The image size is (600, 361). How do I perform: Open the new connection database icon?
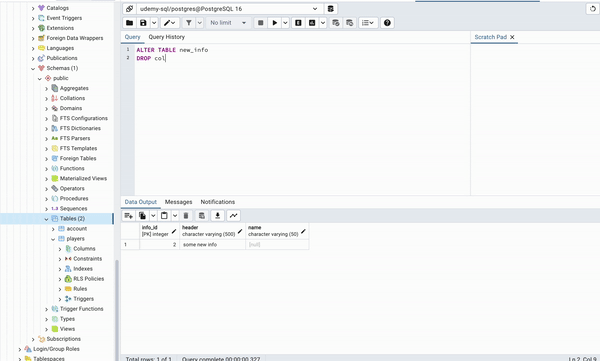[331, 9]
